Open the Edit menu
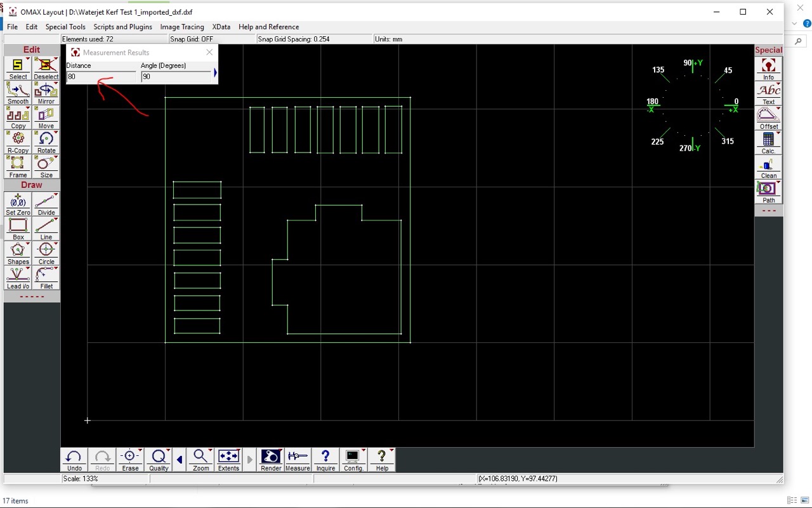 (x=32, y=27)
